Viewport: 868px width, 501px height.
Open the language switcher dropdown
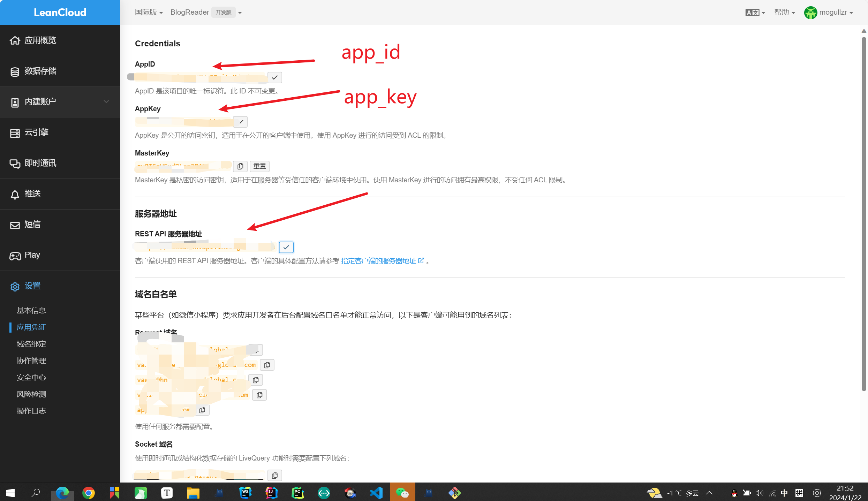tap(755, 13)
